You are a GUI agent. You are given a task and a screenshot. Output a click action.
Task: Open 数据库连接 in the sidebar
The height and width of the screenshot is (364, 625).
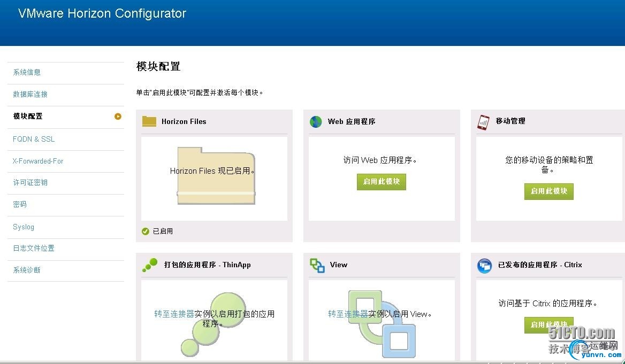31,95
